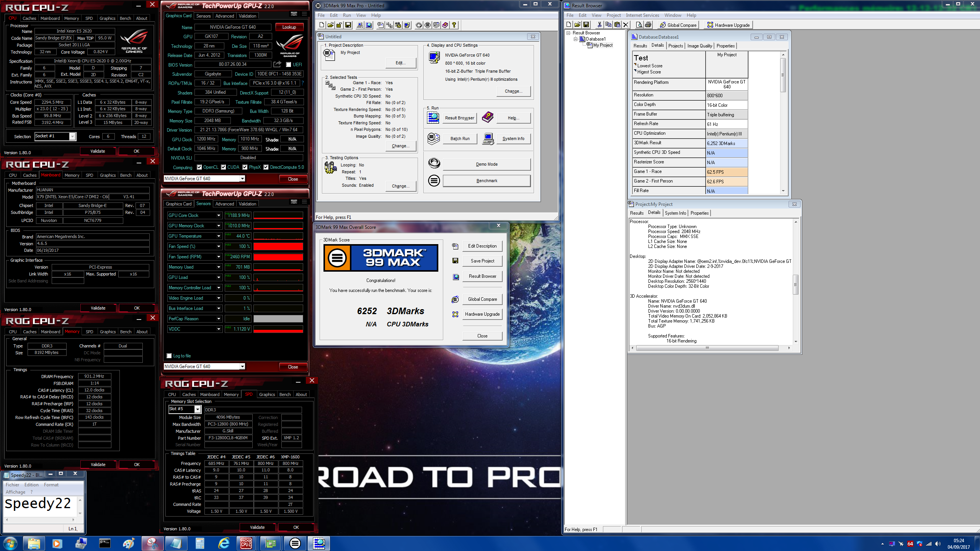Screen dimensions: 980x551
Task: Click yellow question mark icon in 3DMark toolbar
Action: tap(454, 25)
